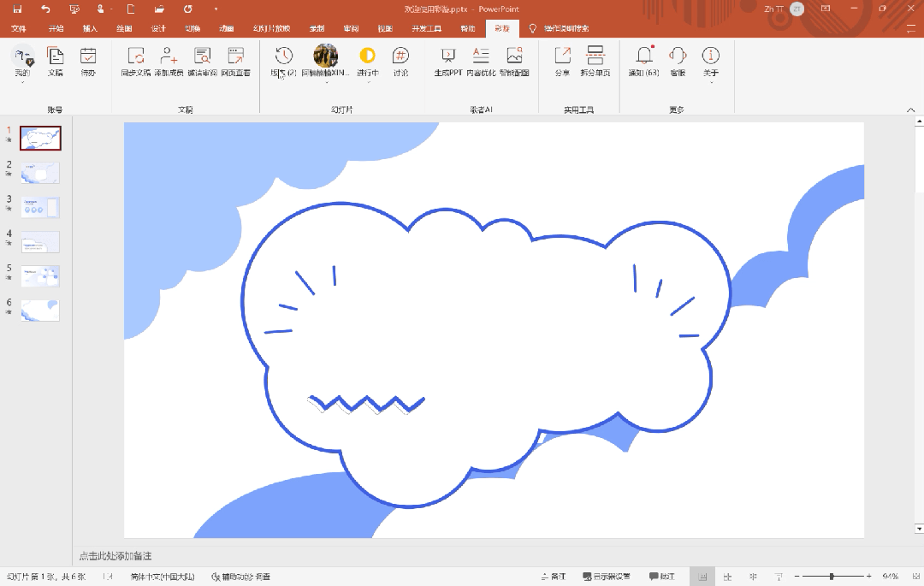Click 添加成员 add member icon
924x586 pixels.
point(169,62)
